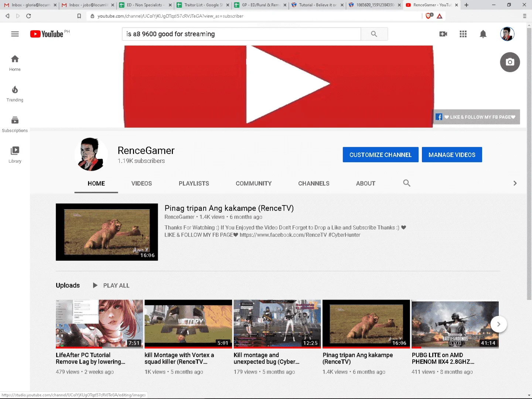Open the 16:06 Pinag tripan upload thumbnail

pyautogui.click(x=366, y=324)
